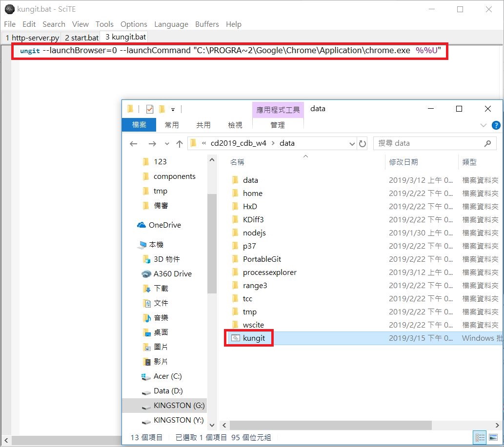
Task: Click the New Folder icon in Explorer quick access toolbar
Action: click(162, 109)
